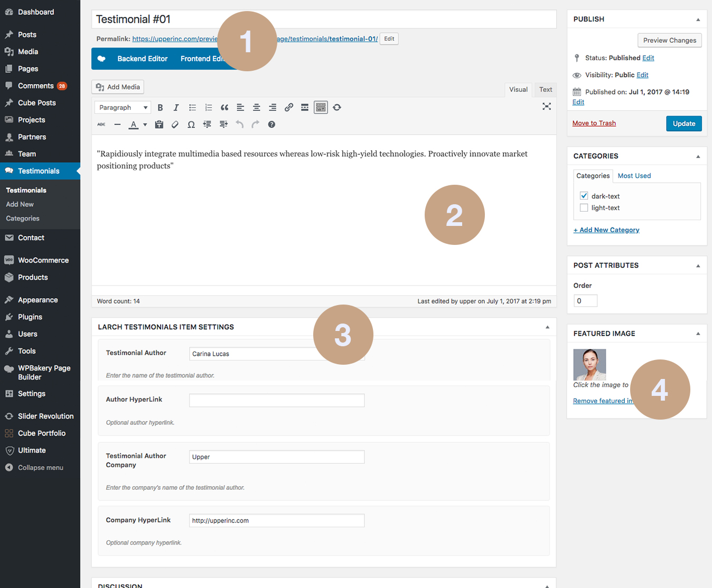Click the insert link chain icon
The height and width of the screenshot is (588, 712).
coord(288,108)
